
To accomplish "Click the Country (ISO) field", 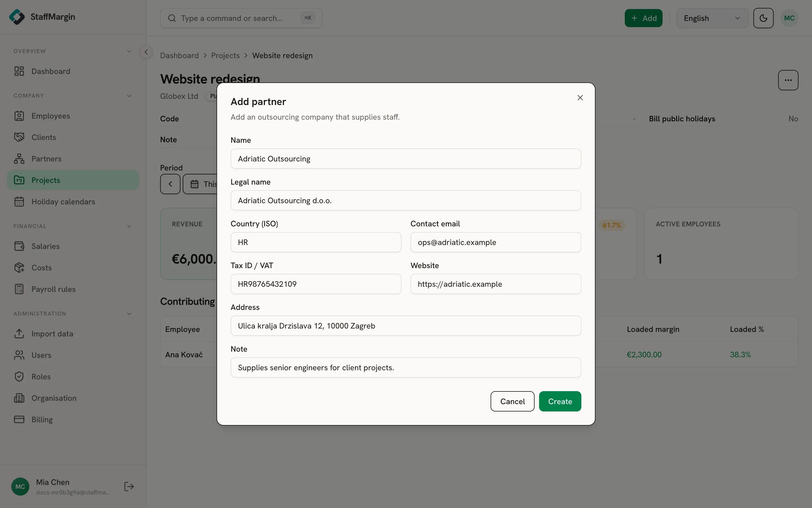I will coord(316,242).
